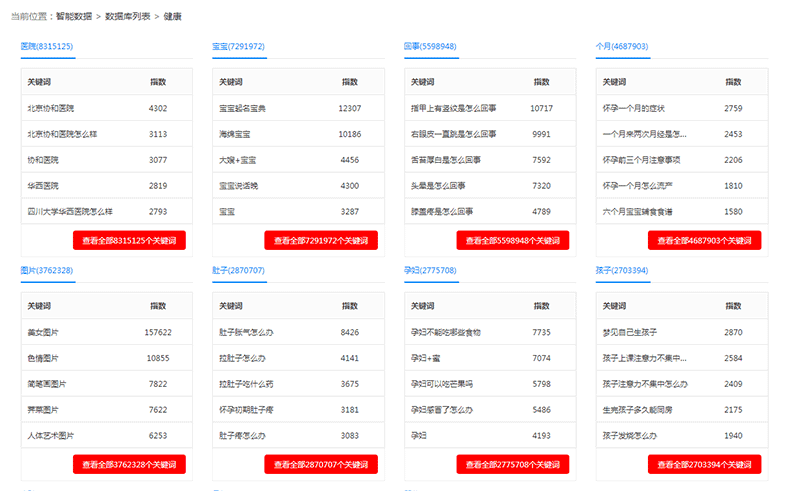Viewport: 800px width, 491px height.
Task: Select the 宝宝(7291972) category heading
Action: (238, 46)
